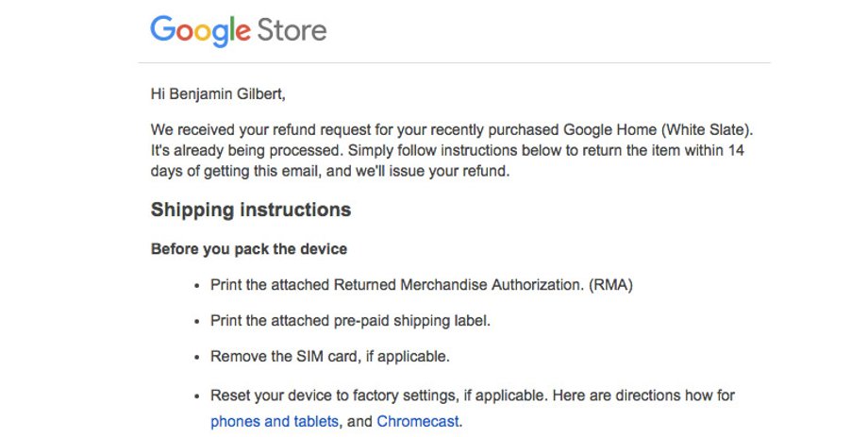Open the phones and tablets link
Viewport: 868px width, 437px height.
[x=274, y=422]
